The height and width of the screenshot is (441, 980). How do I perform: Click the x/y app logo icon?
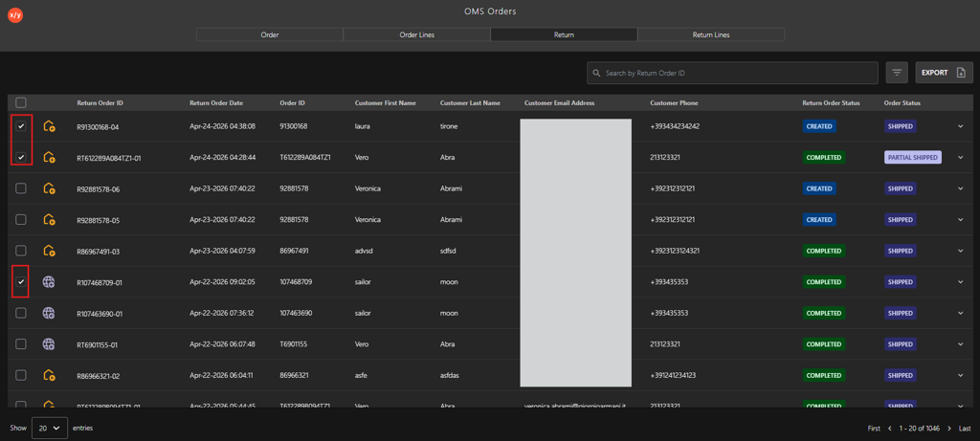15,16
